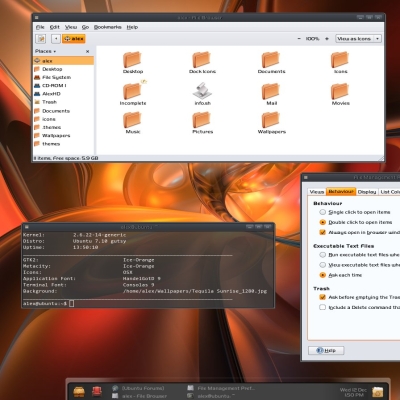Image resolution: width=400 pixels, height=400 pixels.
Task: Switch to Ubuntu Forums taskbar window
Action: tap(138, 388)
